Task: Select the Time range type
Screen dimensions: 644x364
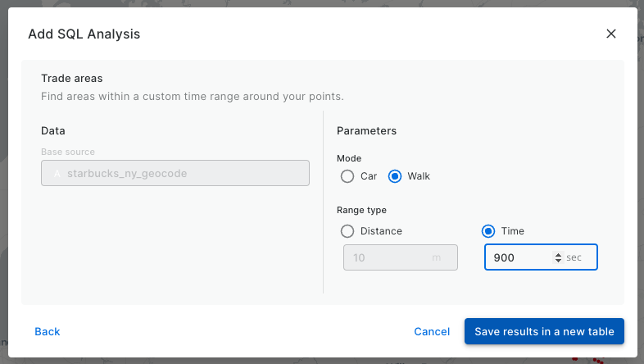Action: pos(489,231)
